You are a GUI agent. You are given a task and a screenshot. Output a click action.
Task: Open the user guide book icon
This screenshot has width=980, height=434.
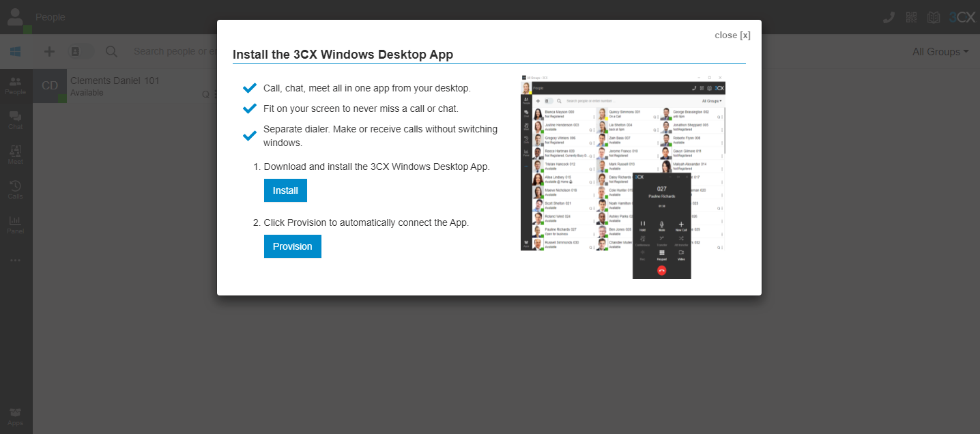(x=933, y=18)
